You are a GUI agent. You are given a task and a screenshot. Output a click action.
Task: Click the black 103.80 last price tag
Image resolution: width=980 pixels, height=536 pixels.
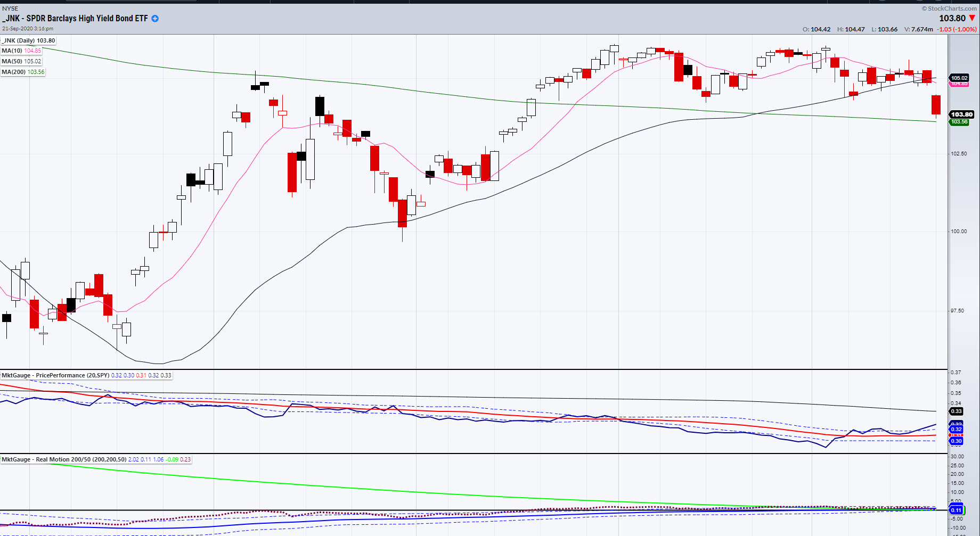(x=961, y=114)
